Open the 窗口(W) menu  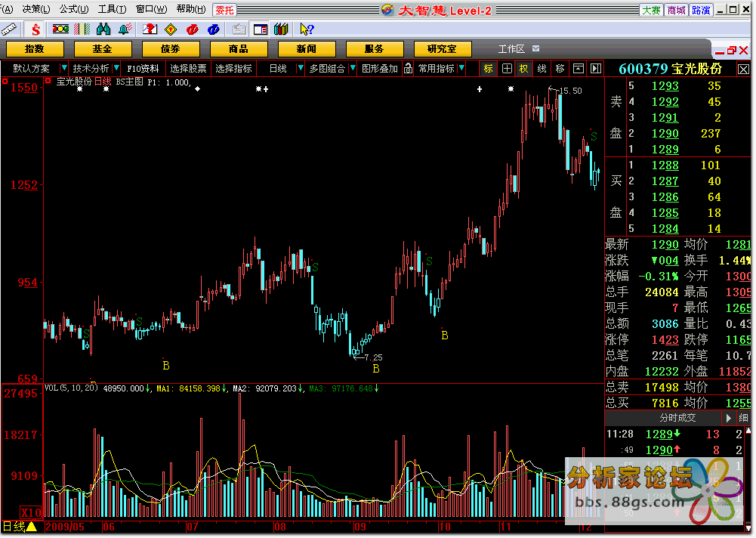(x=151, y=9)
